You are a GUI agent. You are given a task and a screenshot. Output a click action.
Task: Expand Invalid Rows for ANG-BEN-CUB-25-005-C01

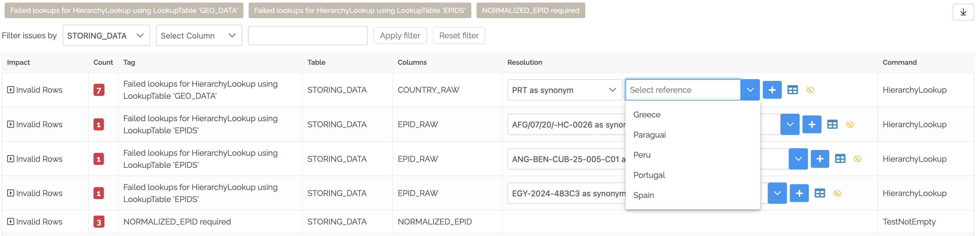point(11,159)
